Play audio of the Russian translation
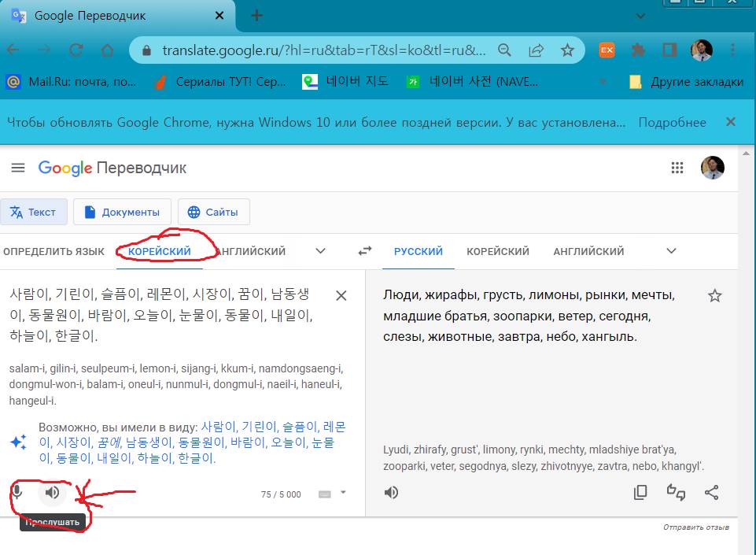 click(391, 493)
